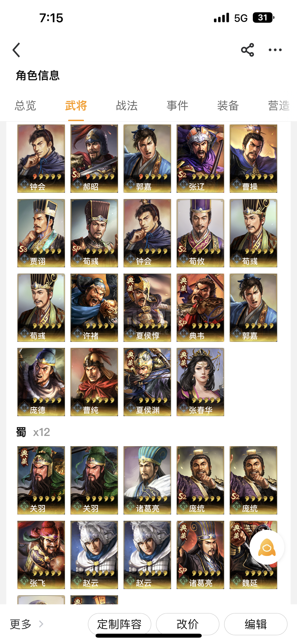Open the S3 贾诩 hero card
The height and width of the screenshot is (644, 297).
coord(41,233)
